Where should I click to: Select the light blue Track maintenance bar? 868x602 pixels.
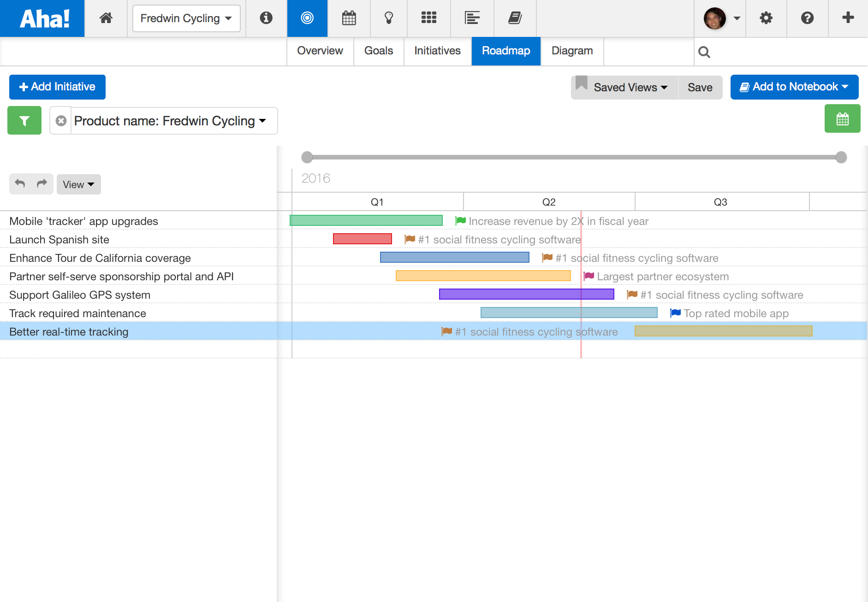(569, 313)
